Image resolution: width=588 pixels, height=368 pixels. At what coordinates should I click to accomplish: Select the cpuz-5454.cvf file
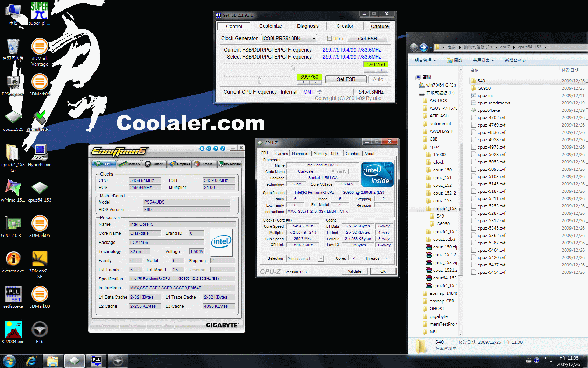(x=491, y=272)
